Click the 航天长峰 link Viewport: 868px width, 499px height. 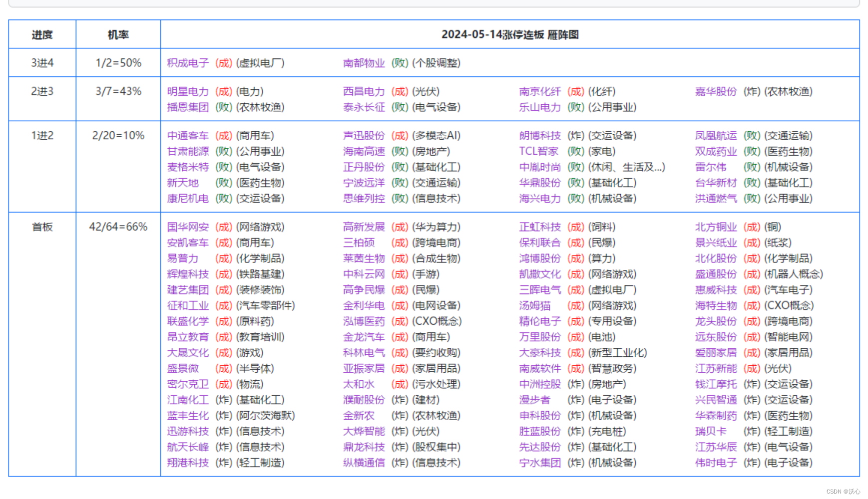point(188,447)
